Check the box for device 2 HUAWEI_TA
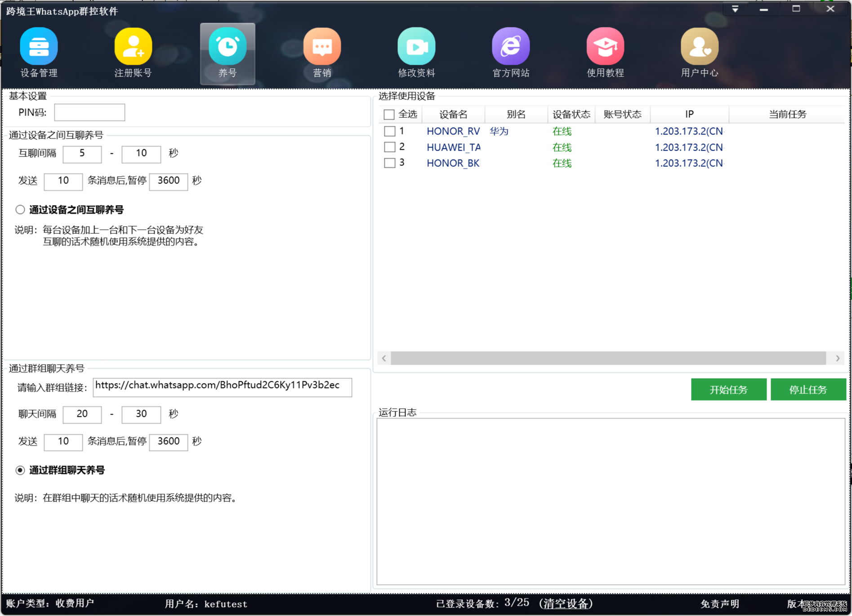 click(x=390, y=147)
